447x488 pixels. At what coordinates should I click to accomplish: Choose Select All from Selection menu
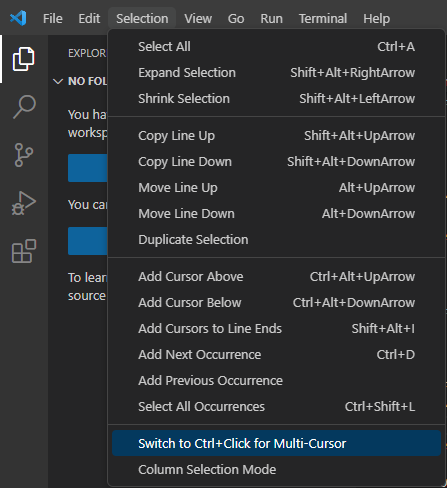[x=277, y=46]
